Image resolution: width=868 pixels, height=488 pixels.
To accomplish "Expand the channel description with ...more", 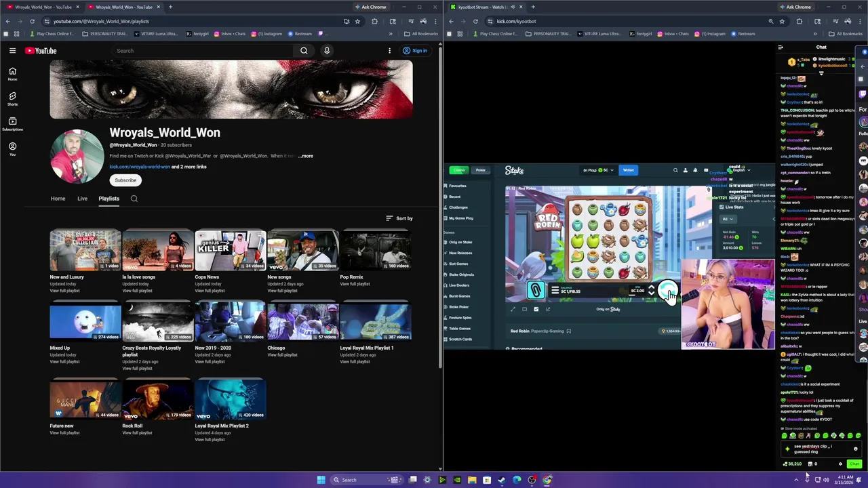I will [x=305, y=156].
